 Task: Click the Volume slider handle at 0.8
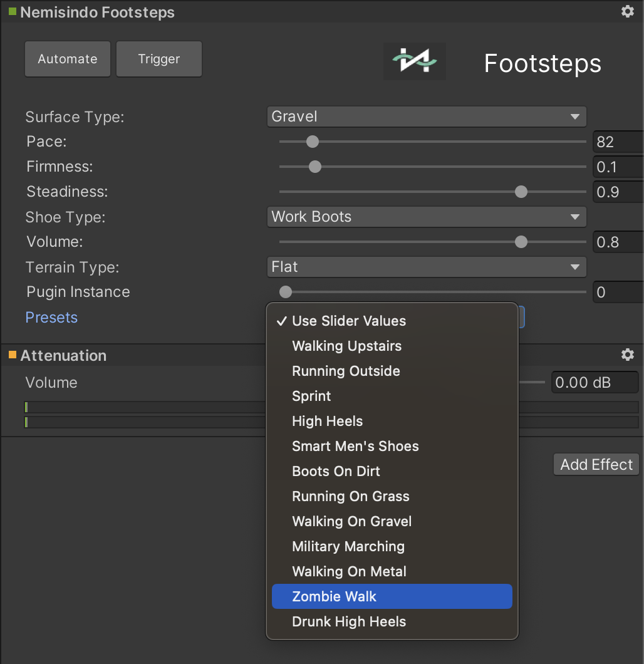(x=521, y=242)
